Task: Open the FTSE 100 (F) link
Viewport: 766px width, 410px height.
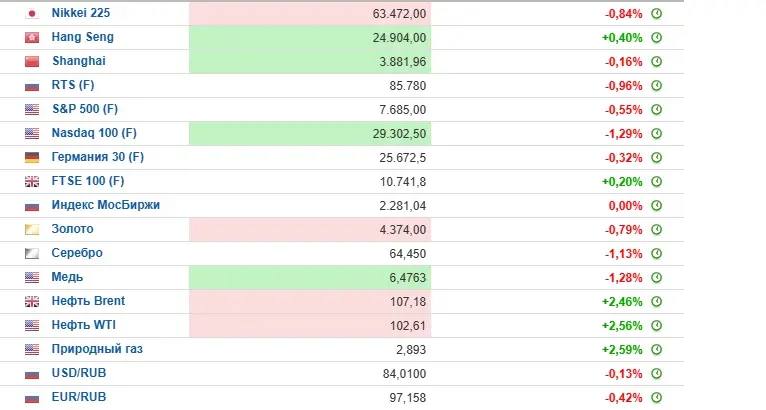Action: pos(88,181)
